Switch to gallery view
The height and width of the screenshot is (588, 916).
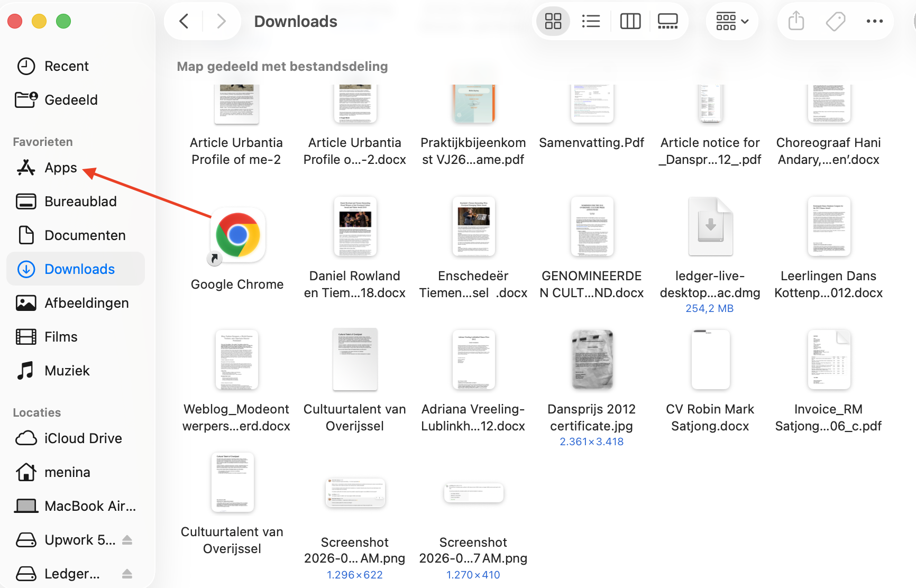[x=667, y=21]
